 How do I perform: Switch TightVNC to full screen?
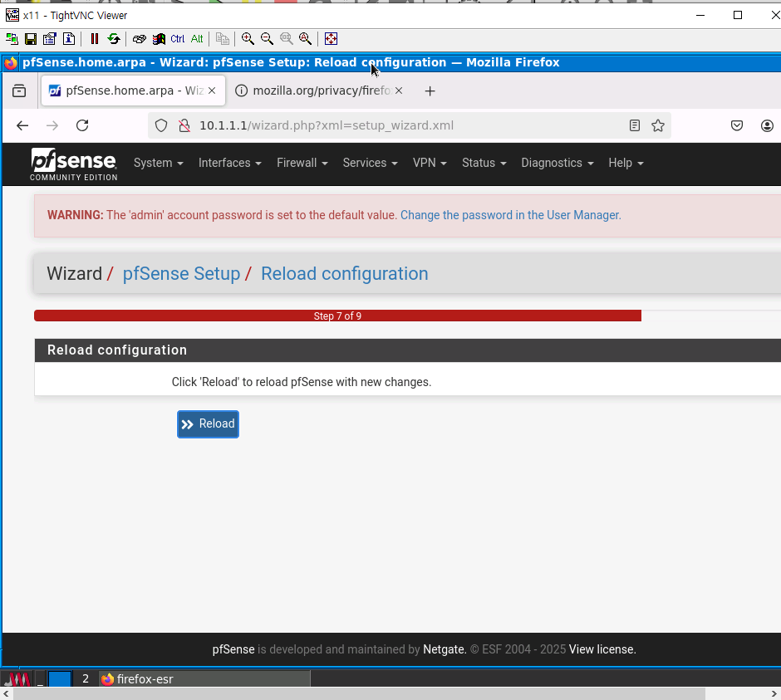click(x=332, y=39)
